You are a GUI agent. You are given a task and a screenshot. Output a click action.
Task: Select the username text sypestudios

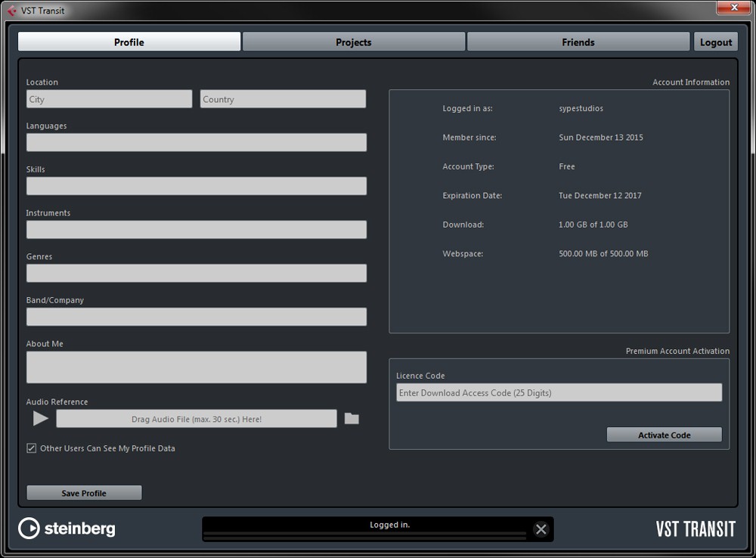[581, 108]
